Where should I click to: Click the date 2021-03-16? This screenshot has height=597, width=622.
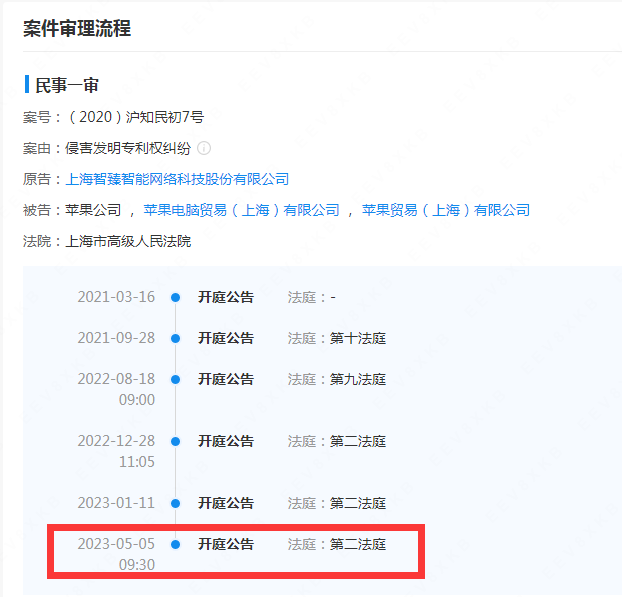tap(116, 297)
